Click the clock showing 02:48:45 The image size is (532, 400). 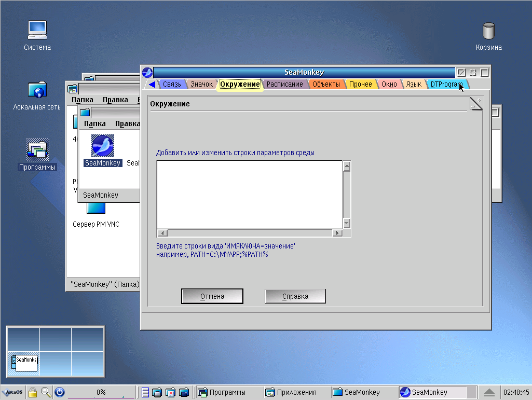coord(516,392)
